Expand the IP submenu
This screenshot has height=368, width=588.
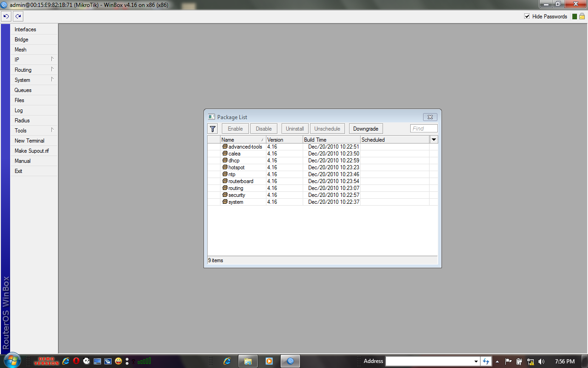[52, 59]
